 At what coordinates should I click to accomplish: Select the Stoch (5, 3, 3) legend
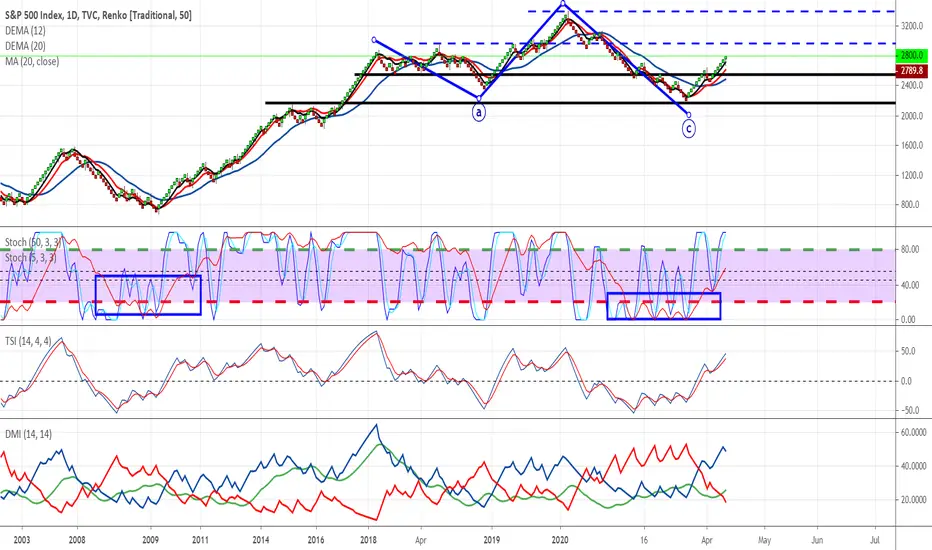[x=30, y=257]
